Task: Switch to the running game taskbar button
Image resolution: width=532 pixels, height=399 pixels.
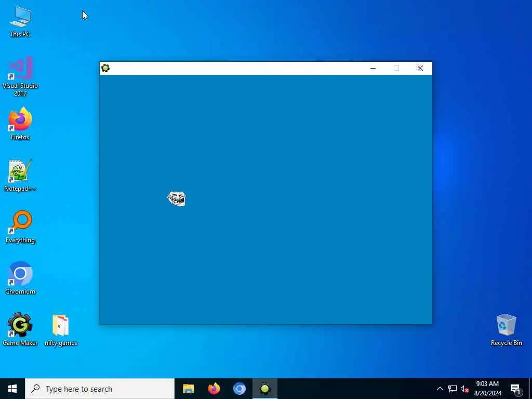Action: 265,389
